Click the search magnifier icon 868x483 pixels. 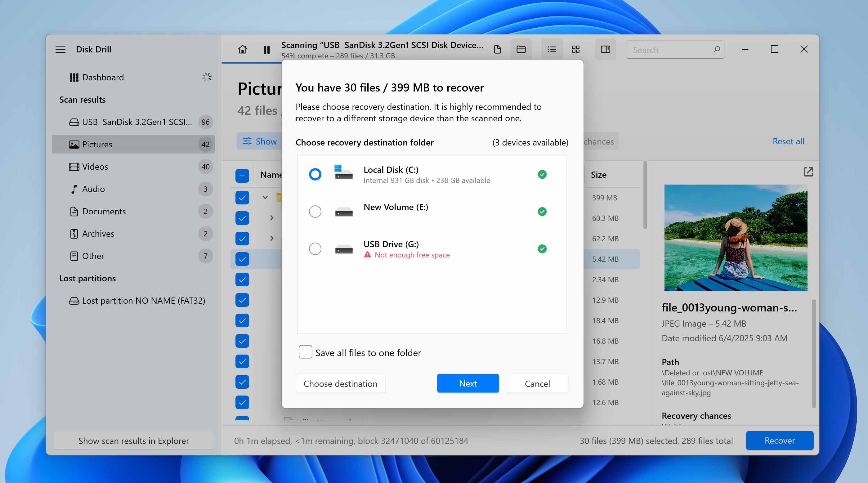[716, 50]
